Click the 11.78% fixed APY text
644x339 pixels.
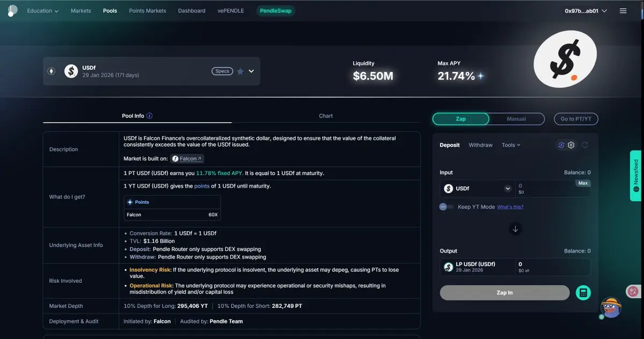(219, 173)
